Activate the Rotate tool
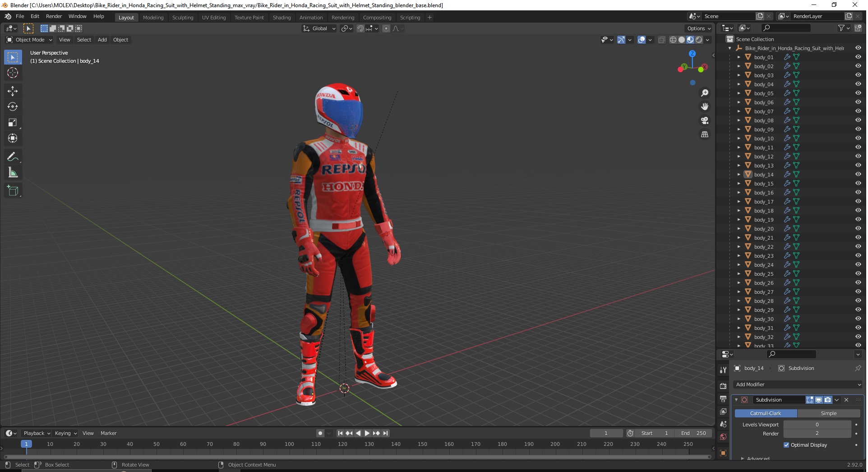The height and width of the screenshot is (472, 868). coord(13,107)
